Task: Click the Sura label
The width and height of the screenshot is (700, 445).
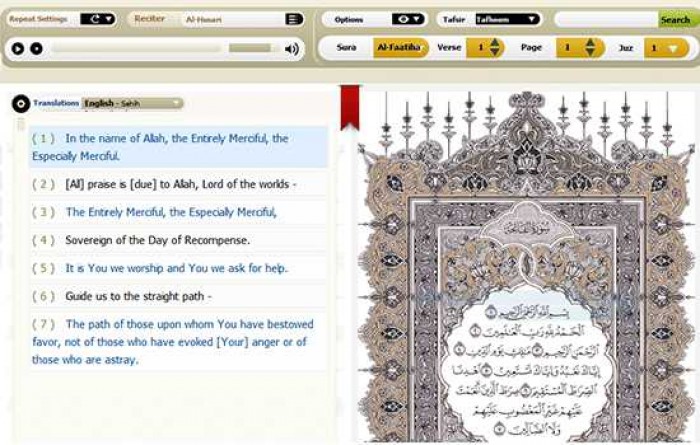Action: [x=346, y=47]
